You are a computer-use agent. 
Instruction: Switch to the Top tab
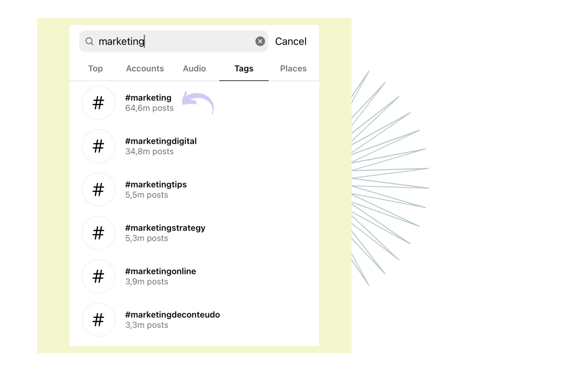pyautogui.click(x=95, y=68)
